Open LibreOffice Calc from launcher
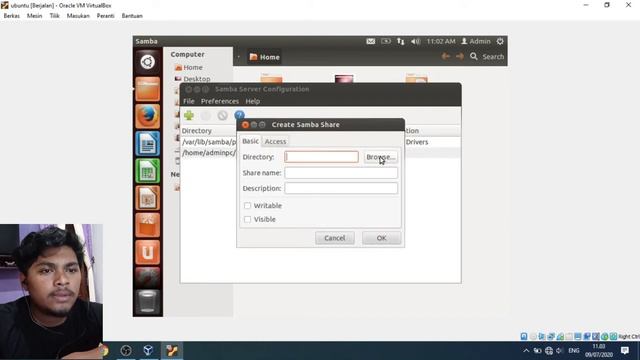Viewport: 640px width, 360px height. 147,171
